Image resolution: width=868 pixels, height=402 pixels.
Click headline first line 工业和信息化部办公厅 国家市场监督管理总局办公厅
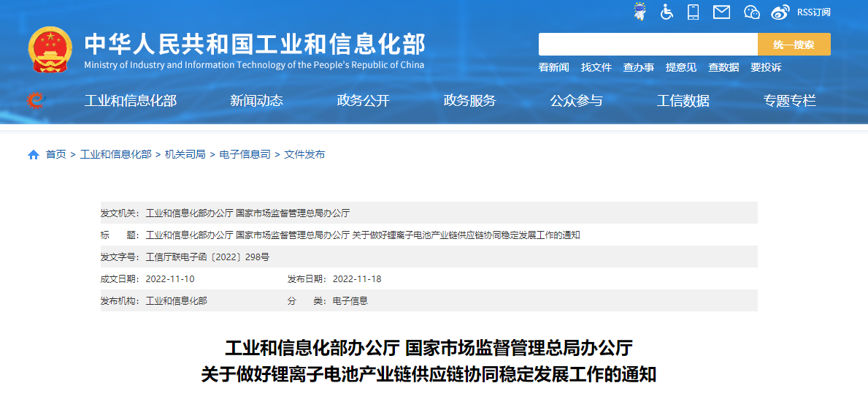(x=429, y=349)
